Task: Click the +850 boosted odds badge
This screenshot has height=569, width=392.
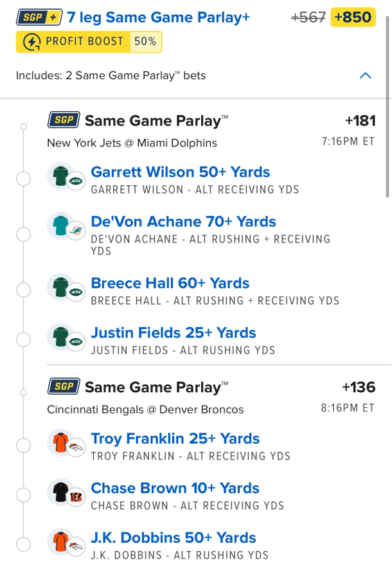Action: 353,17
